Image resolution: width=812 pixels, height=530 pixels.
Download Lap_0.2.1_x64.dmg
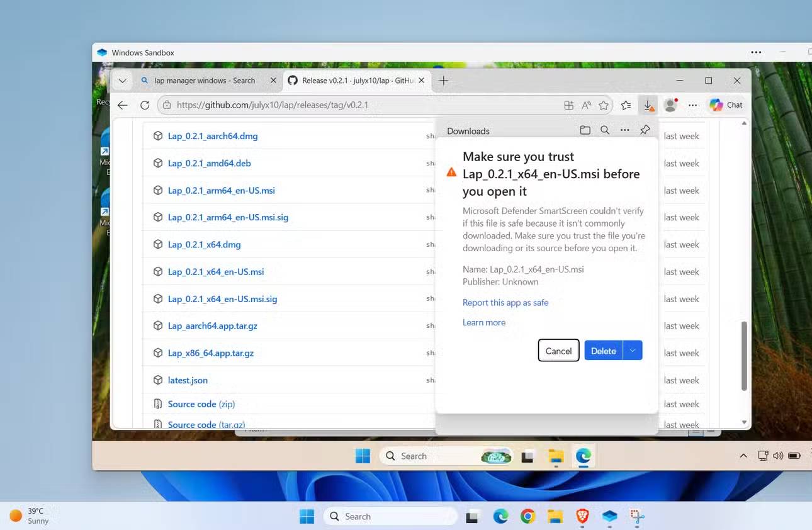click(205, 244)
